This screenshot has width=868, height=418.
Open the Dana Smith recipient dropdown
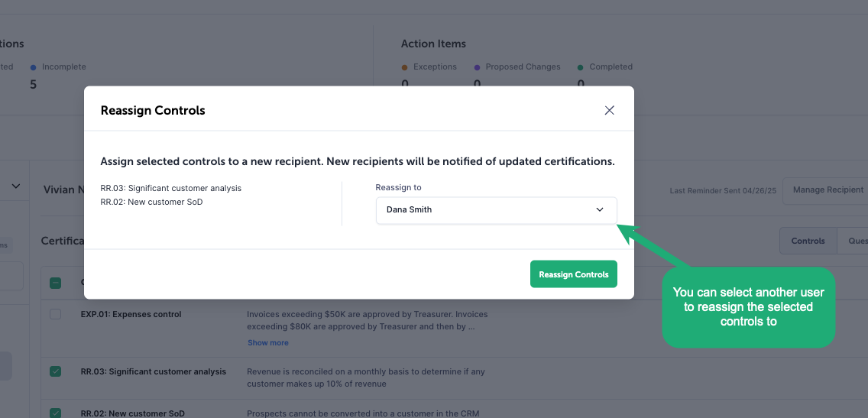[496, 209]
